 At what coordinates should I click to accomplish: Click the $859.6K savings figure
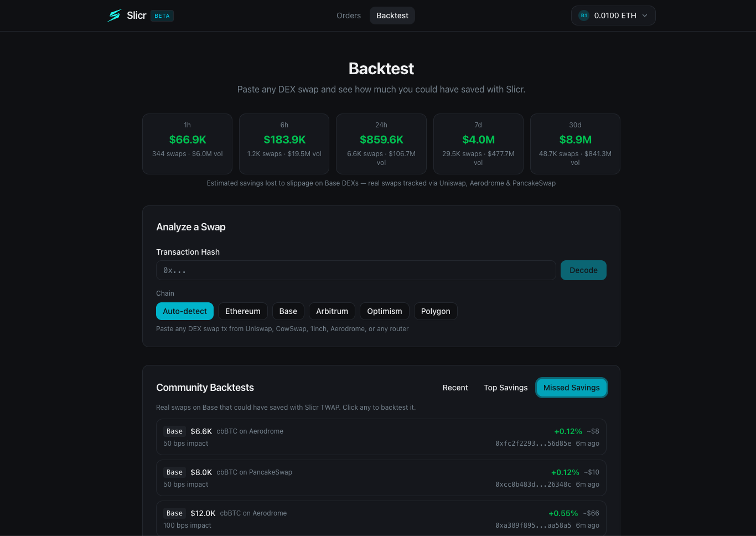[381, 140]
